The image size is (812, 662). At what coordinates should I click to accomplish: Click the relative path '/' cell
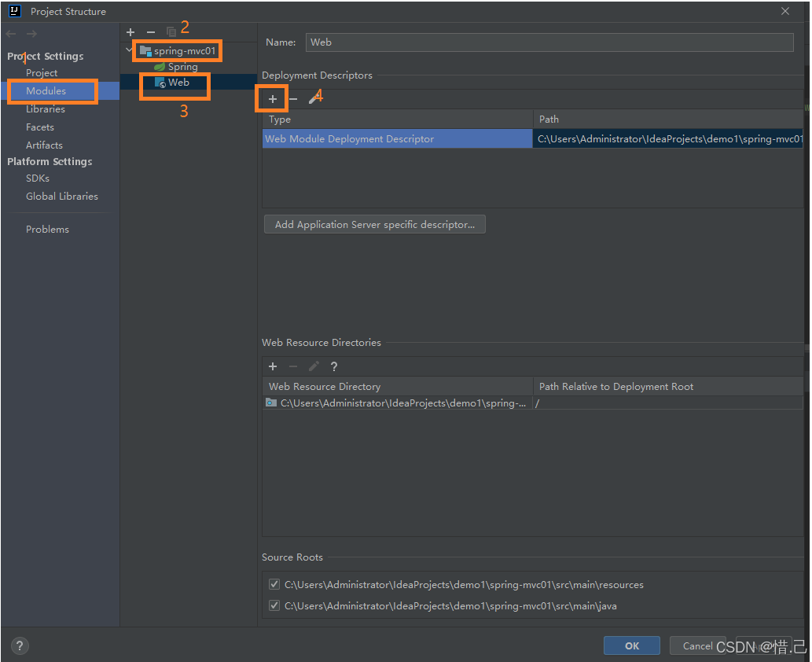click(668, 403)
